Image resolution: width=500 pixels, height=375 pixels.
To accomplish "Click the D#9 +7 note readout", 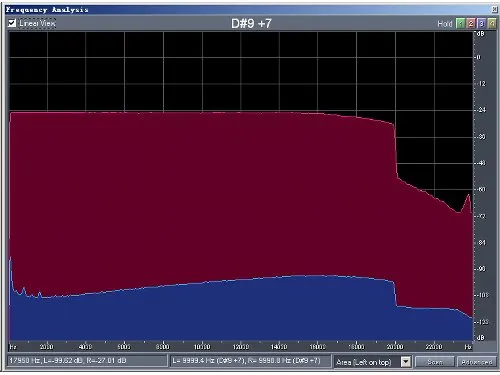I will point(251,23).
